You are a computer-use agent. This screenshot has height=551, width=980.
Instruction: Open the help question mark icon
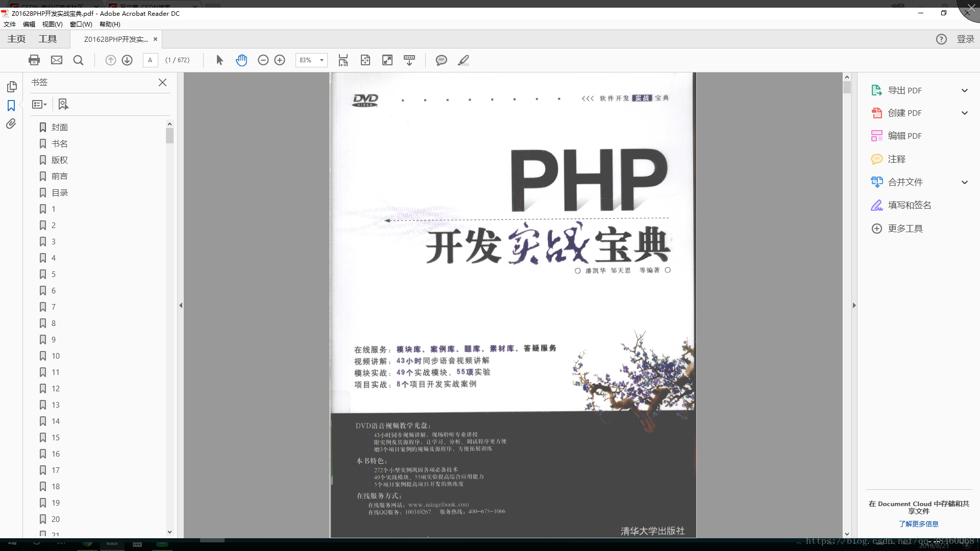tap(941, 39)
